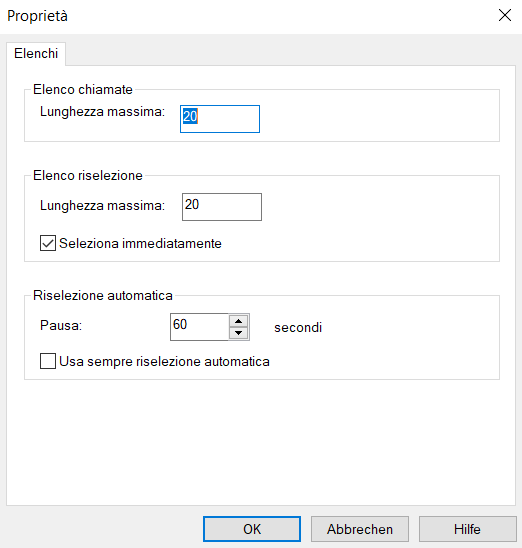
Task: Click the Proprietà window title bar
Action: [x=245, y=16]
